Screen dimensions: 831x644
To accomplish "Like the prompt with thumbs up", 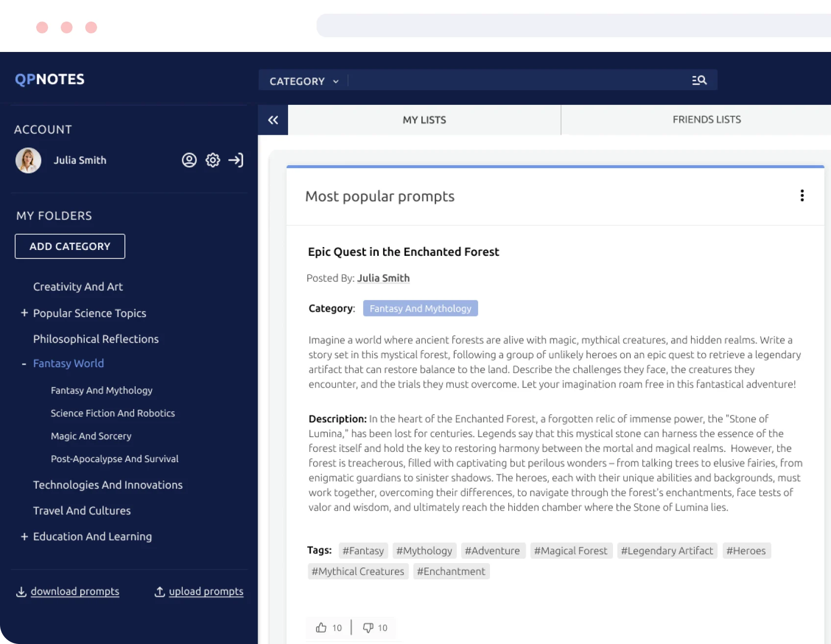I will (x=321, y=628).
